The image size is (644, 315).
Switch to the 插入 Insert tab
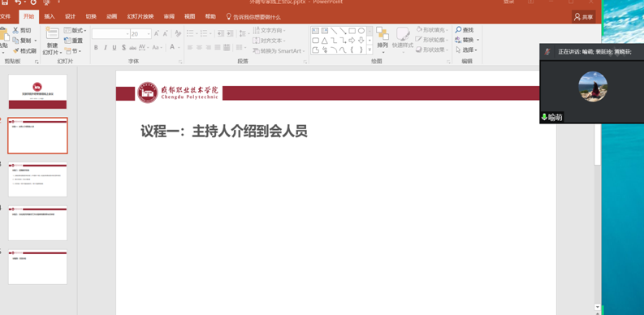50,17
